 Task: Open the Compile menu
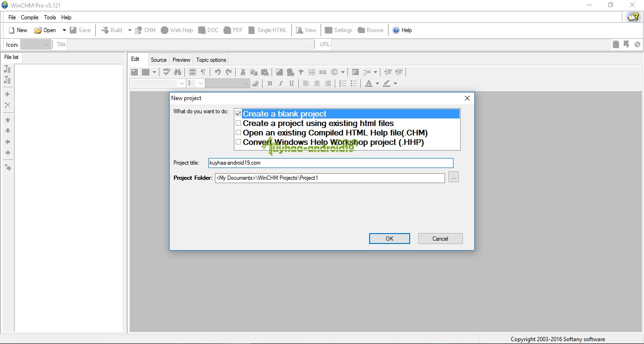[30, 17]
